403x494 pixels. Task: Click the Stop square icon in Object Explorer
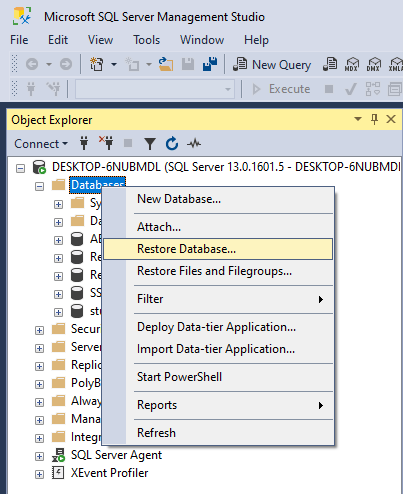point(128,143)
